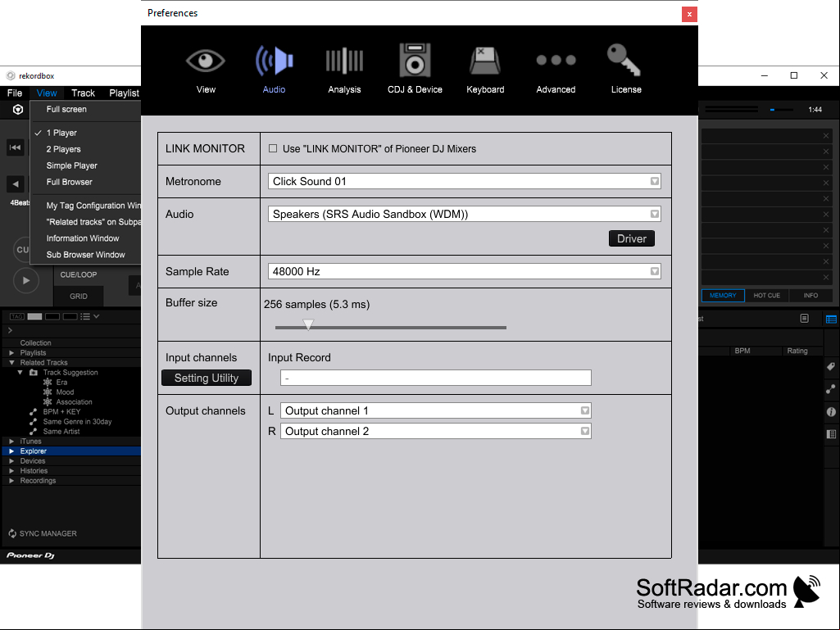840x630 pixels.
Task: Open the sub browser panel icon
Action: click(831, 434)
